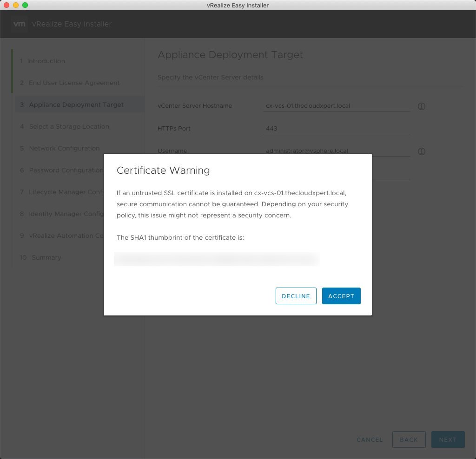Click the vCenter Server Hostname field
This screenshot has height=459, width=476.
click(337, 106)
